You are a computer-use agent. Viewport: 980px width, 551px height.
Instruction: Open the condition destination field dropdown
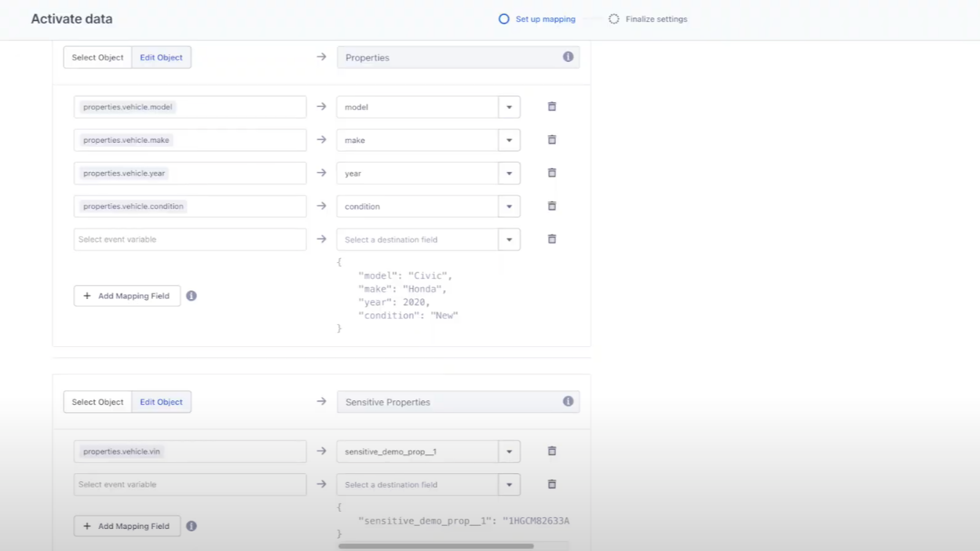(x=509, y=206)
